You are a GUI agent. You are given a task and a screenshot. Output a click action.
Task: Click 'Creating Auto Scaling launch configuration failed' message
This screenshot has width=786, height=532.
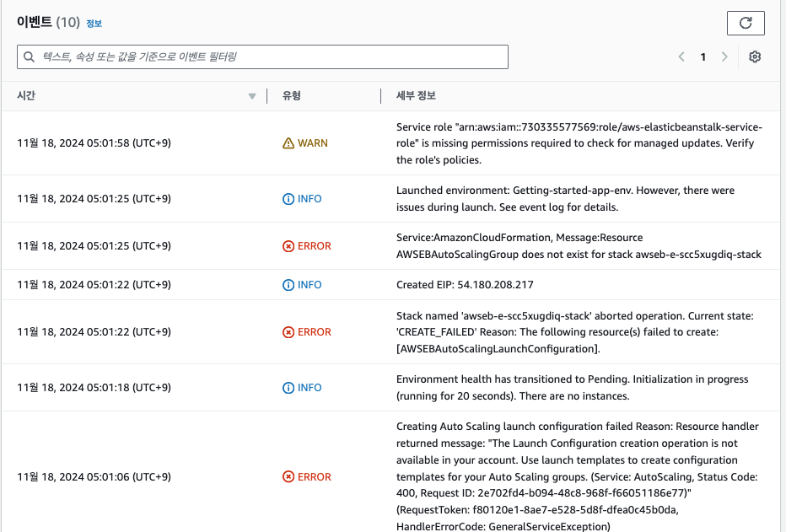coord(578,476)
